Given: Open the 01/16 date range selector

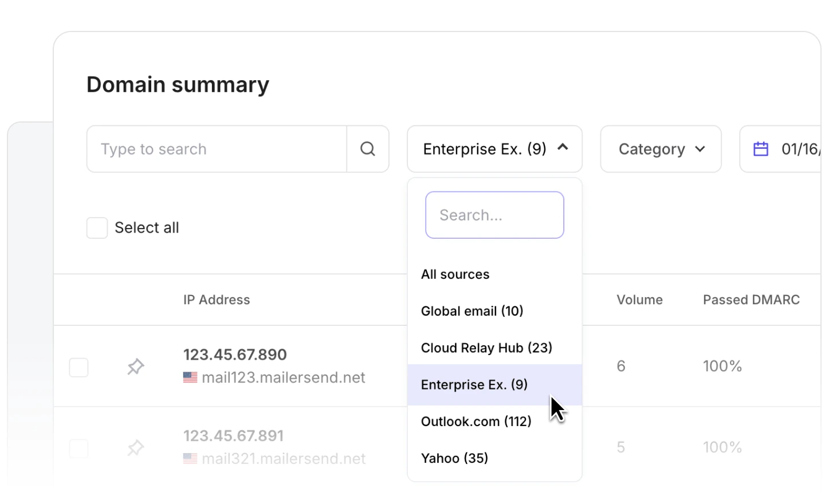Looking at the screenshot, I should (799, 149).
